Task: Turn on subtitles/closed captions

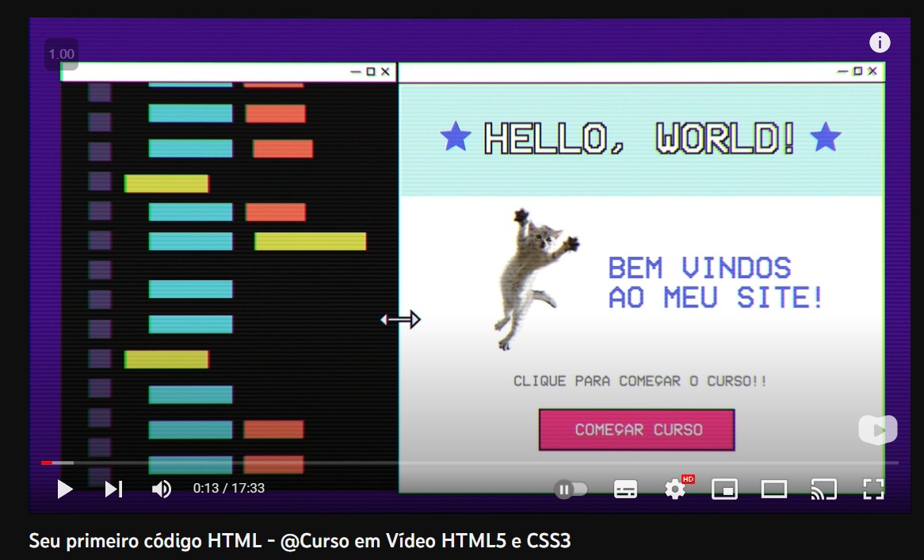Action: (x=625, y=490)
